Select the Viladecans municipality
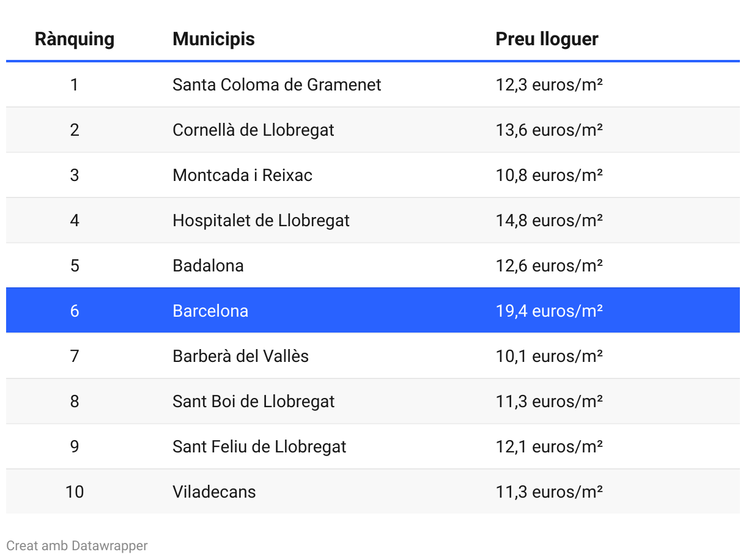Image resolution: width=746 pixels, height=560 pixels. click(x=214, y=492)
